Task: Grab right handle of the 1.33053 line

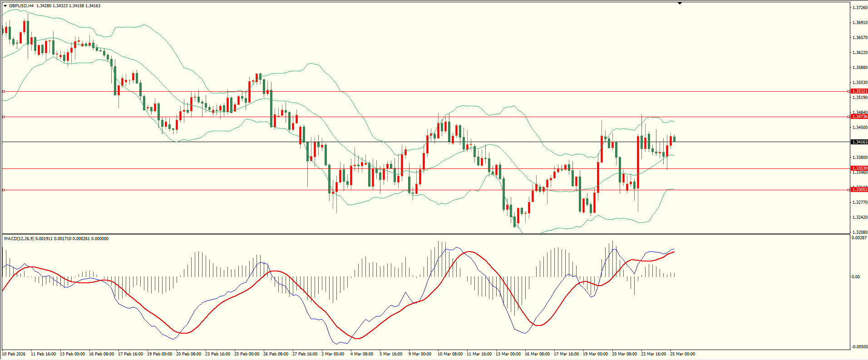Action: (x=849, y=190)
